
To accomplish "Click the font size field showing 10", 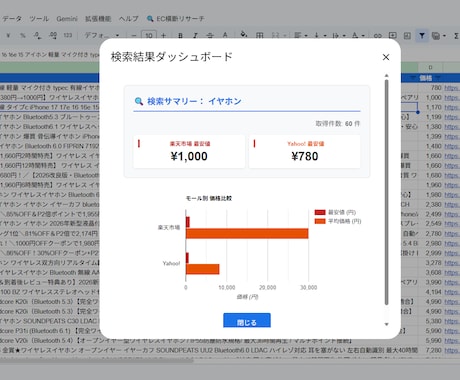I will (149, 35).
